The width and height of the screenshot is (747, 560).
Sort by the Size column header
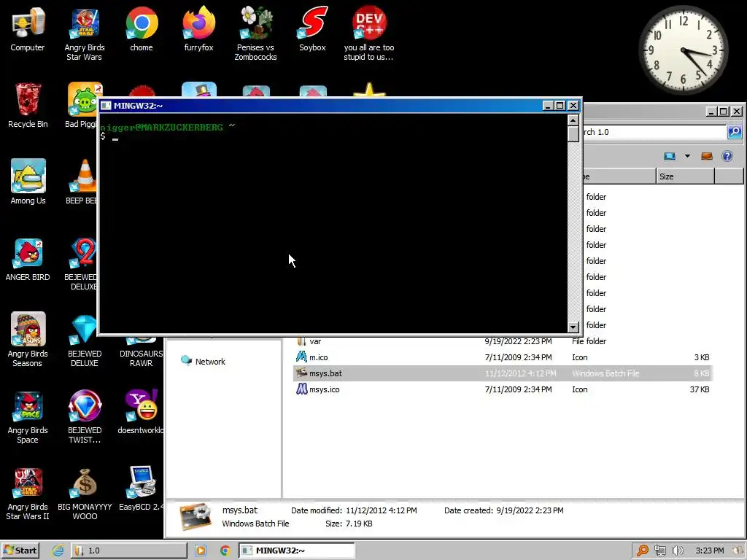(x=685, y=176)
